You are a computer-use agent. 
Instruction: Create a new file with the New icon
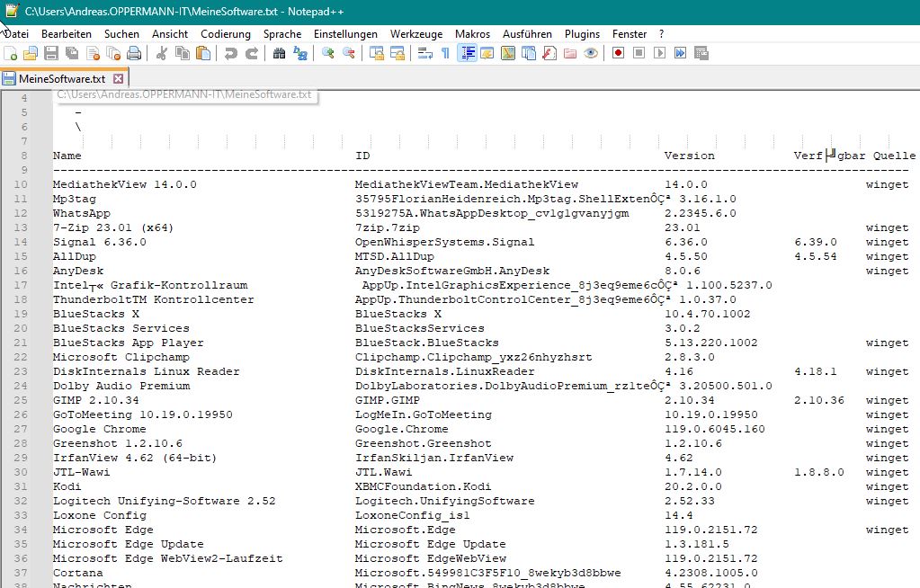(11, 53)
